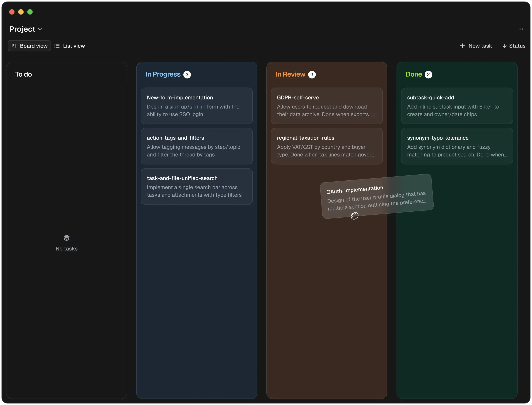Screen dimensions: 532x405
Task: Click the List view lines icon
Action: coord(57,46)
